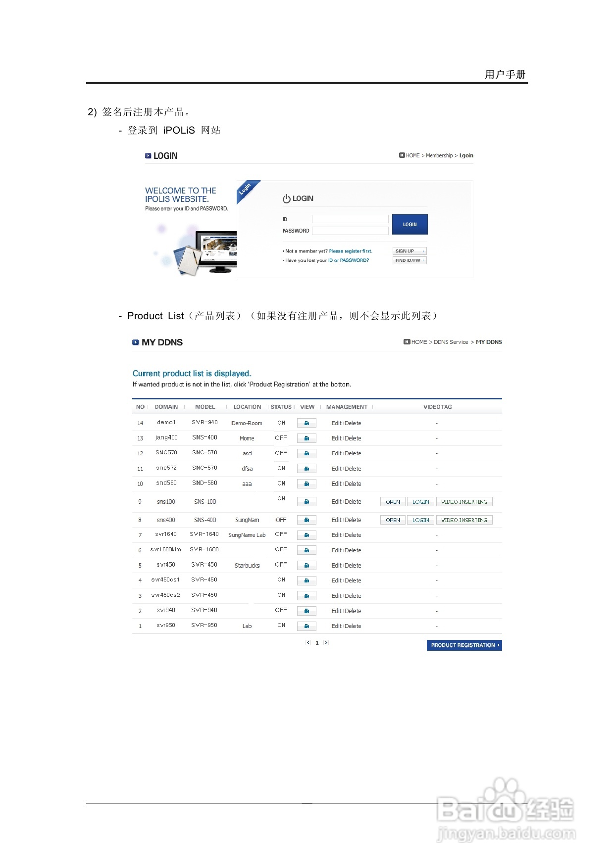Click the ID input field
The height and width of the screenshot is (868, 614).
(x=350, y=219)
